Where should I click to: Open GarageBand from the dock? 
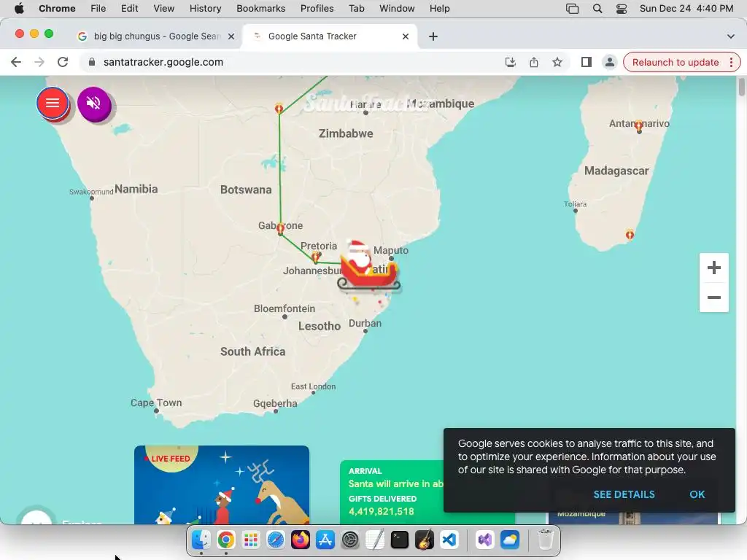[x=424, y=540]
